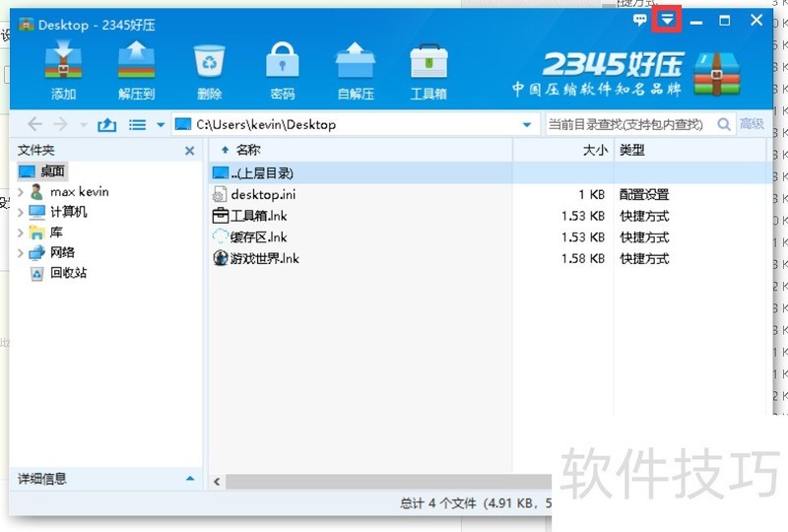
Task: Open navigation history dropdown arrow
Action: pos(84,124)
